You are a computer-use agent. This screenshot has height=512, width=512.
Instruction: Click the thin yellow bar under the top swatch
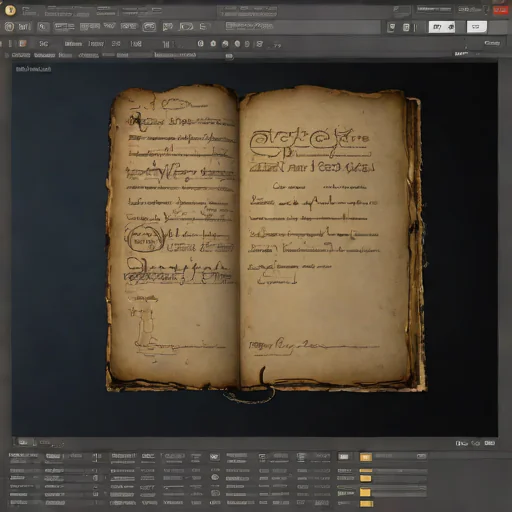coord(366,470)
